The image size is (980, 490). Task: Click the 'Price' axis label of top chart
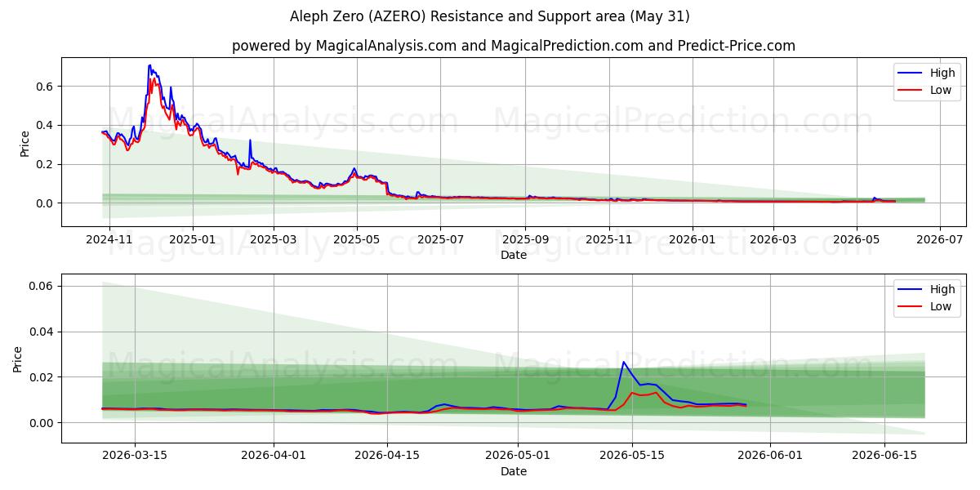point(24,144)
